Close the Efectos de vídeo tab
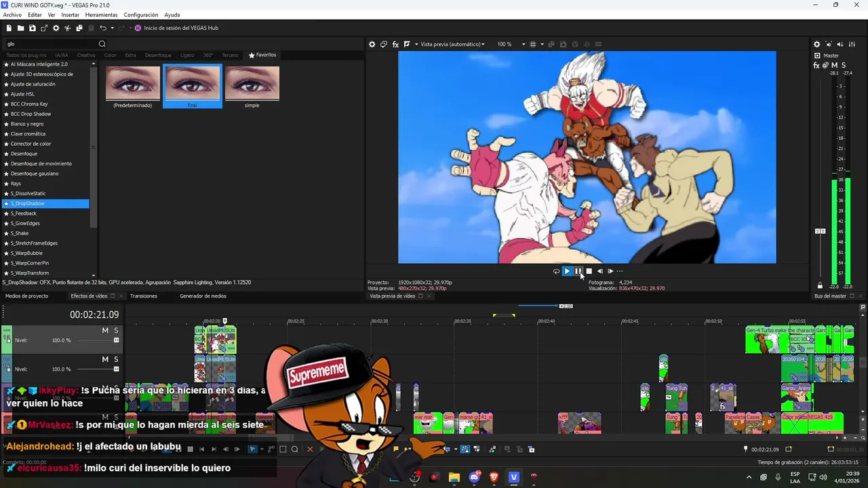The image size is (868, 488). click(121, 296)
